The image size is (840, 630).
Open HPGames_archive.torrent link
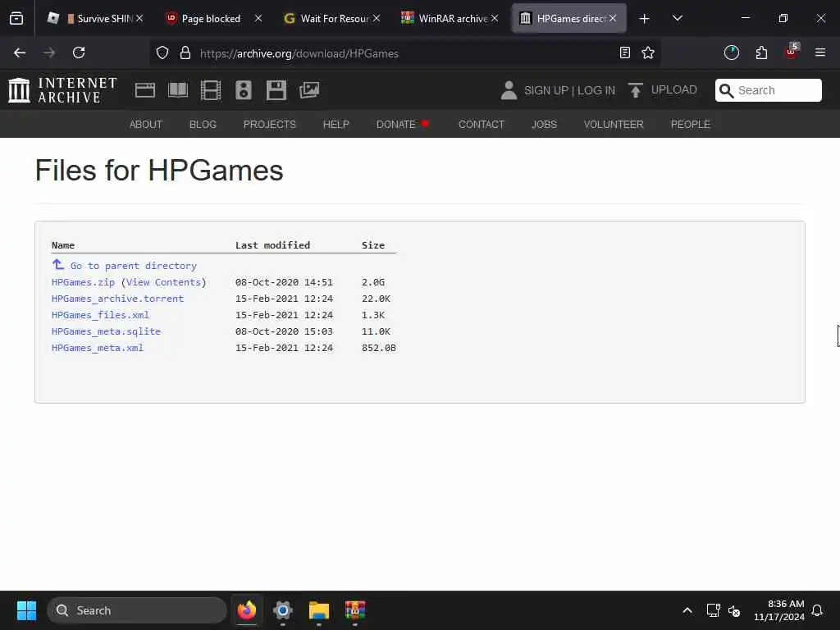pyautogui.click(x=117, y=299)
